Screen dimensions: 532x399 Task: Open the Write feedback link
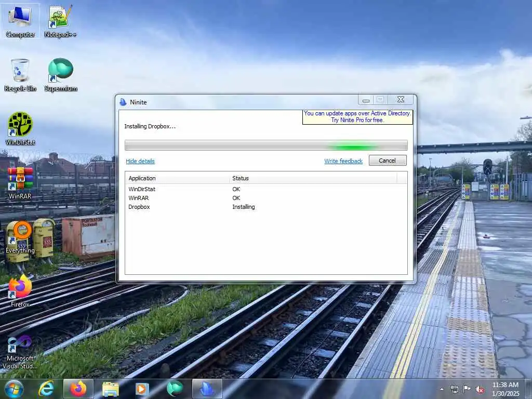pyautogui.click(x=343, y=161)
